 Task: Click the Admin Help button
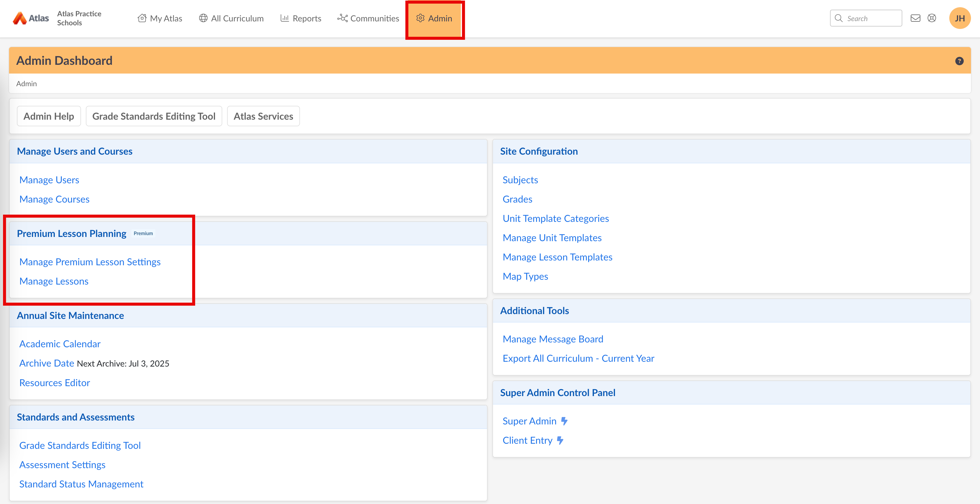(x=49, y=116)
